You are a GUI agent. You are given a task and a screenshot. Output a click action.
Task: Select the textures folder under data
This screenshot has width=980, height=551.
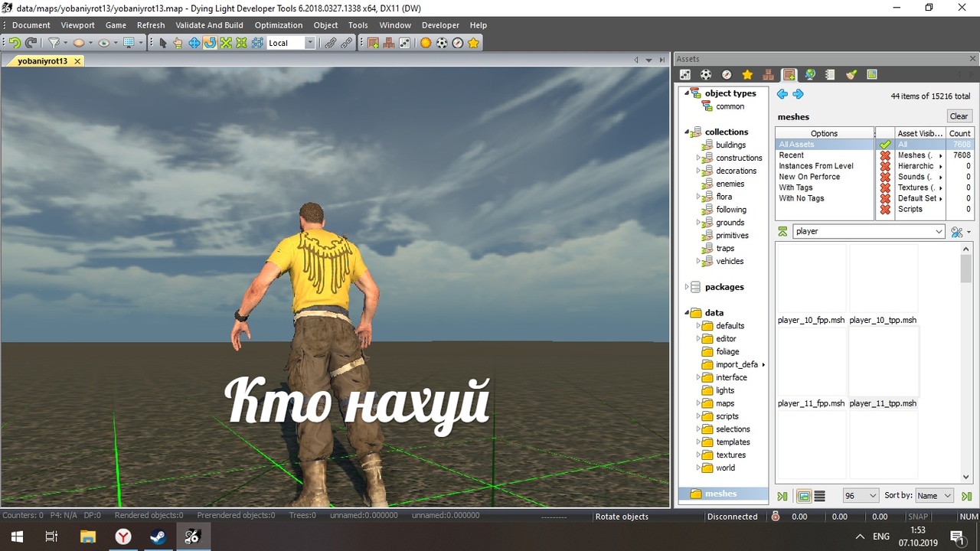pos(731,455)
